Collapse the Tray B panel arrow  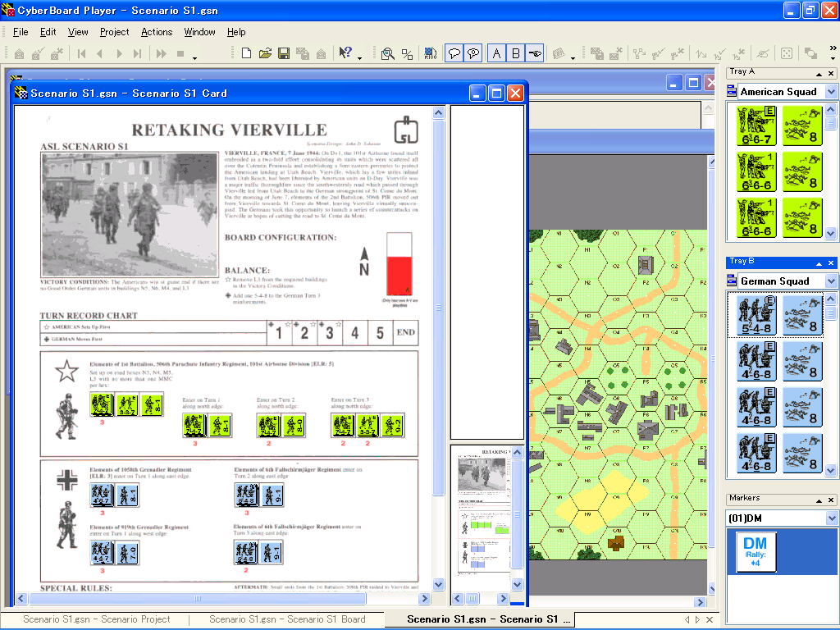819,263
